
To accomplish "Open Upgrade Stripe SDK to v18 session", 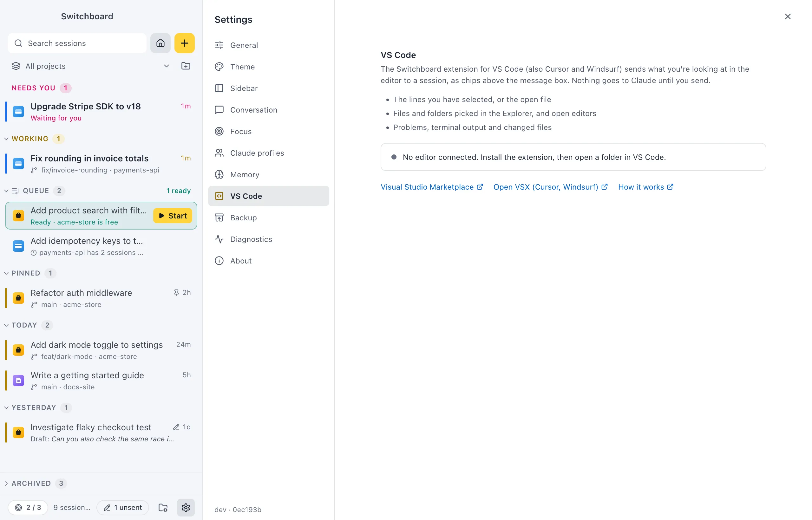I will click(x=101, y=111).
